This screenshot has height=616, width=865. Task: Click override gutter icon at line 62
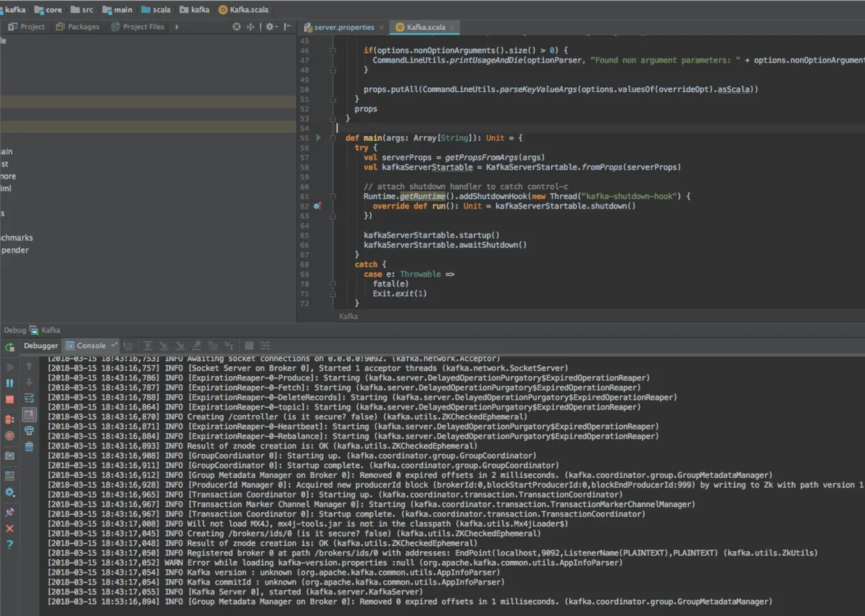317,206
